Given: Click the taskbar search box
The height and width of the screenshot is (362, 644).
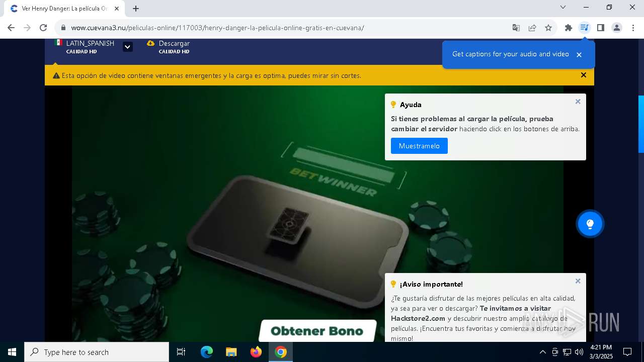Looking at the screenshot, I should click(97, 352).
